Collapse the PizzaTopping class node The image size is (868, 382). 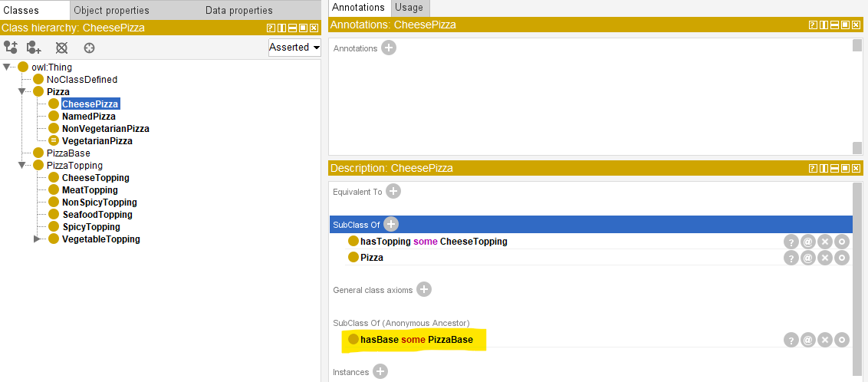click(22, 165)
